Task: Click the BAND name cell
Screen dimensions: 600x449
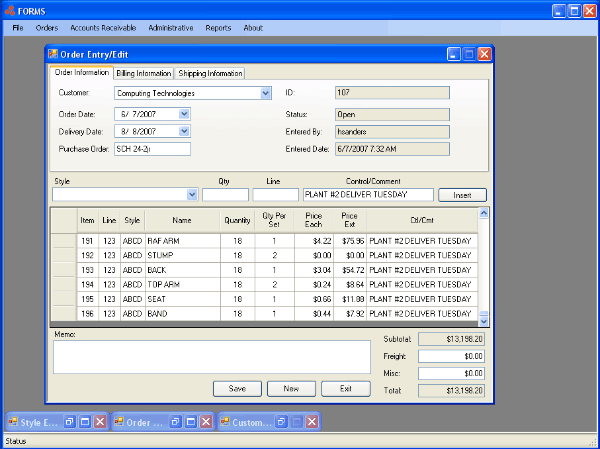Action: tap(183, 313)
